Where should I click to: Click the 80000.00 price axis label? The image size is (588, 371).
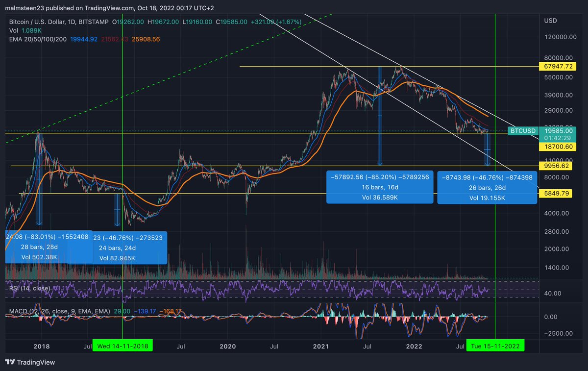click(559, 58)
